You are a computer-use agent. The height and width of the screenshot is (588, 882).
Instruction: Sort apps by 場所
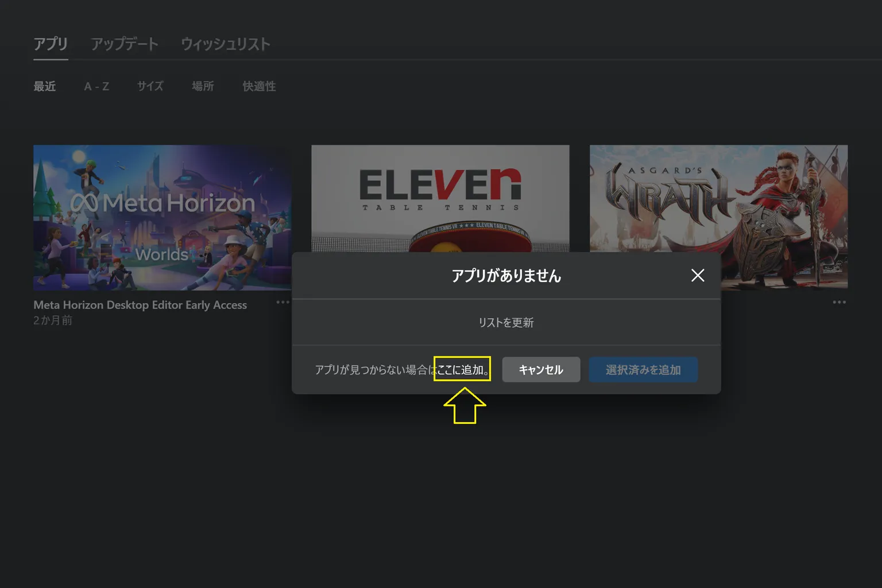(x=203, y=86)
